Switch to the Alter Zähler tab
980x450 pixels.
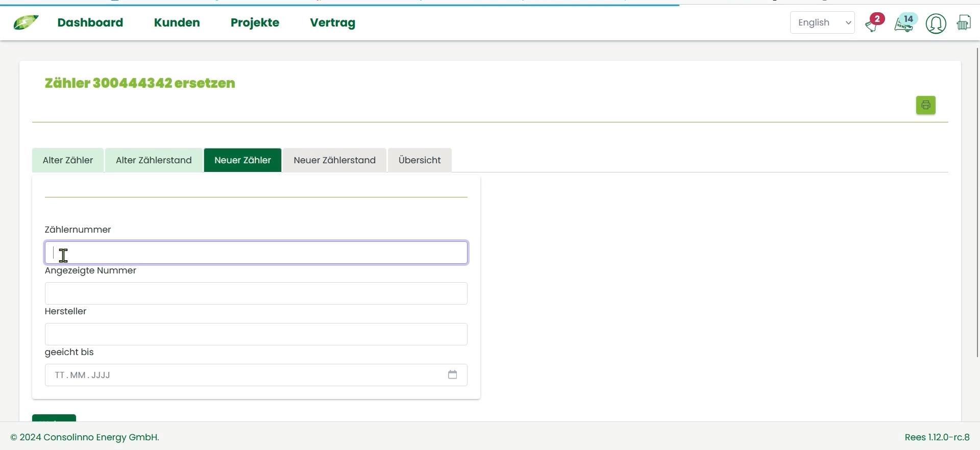(x=68, y=160)
